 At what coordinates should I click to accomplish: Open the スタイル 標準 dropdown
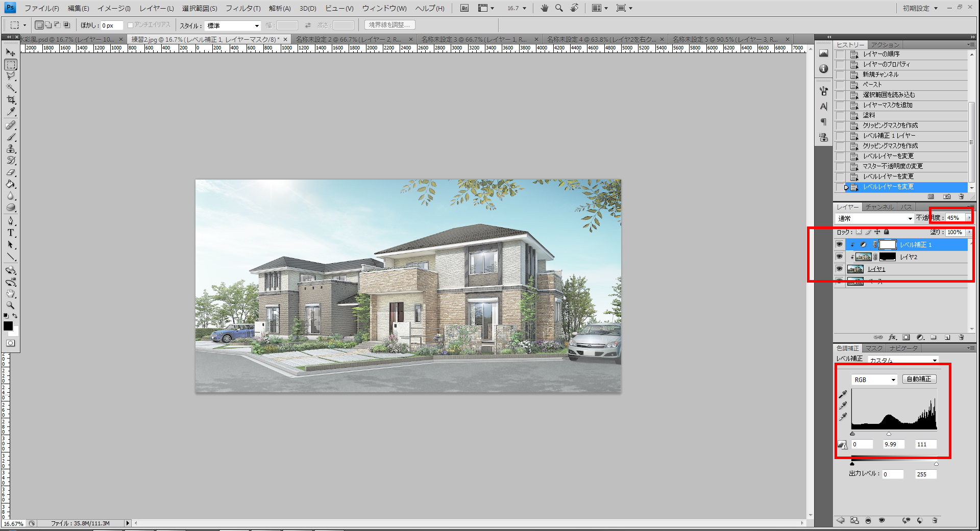233,26
